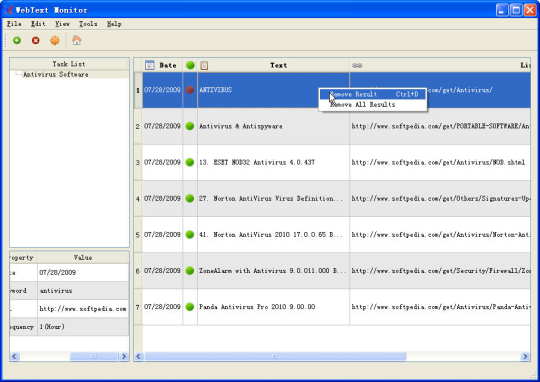Choose Remove All Results from context menu

[373, 104]
